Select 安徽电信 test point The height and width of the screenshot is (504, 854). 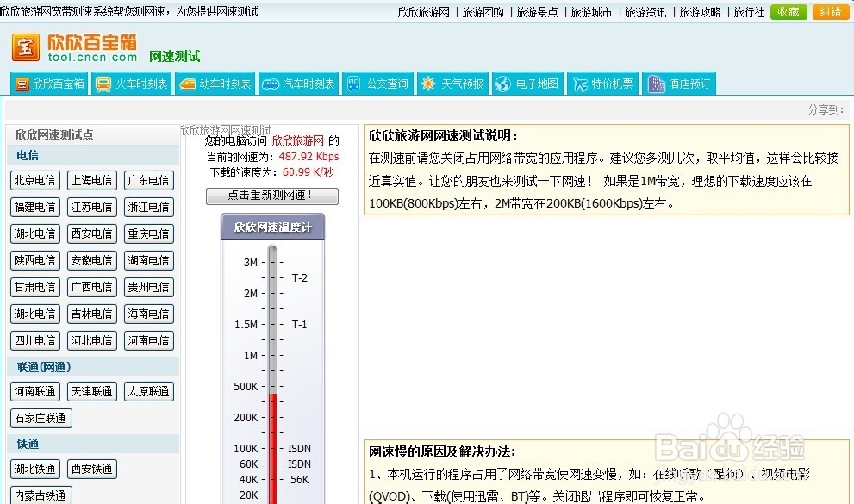(x=92, y=260)
